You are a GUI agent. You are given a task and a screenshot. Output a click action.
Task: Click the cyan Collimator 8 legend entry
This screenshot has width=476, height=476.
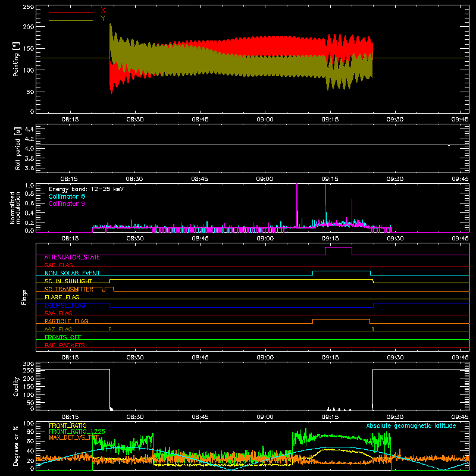(67, 196)
